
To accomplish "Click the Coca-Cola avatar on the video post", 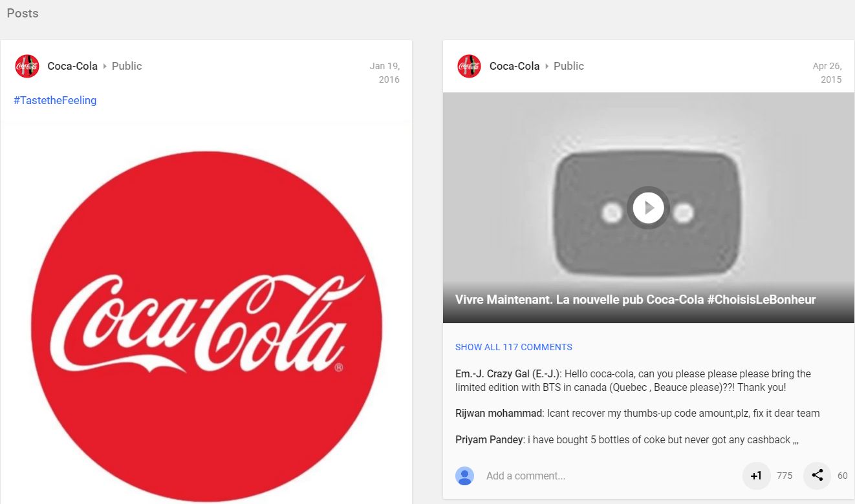I will point(469,66).
